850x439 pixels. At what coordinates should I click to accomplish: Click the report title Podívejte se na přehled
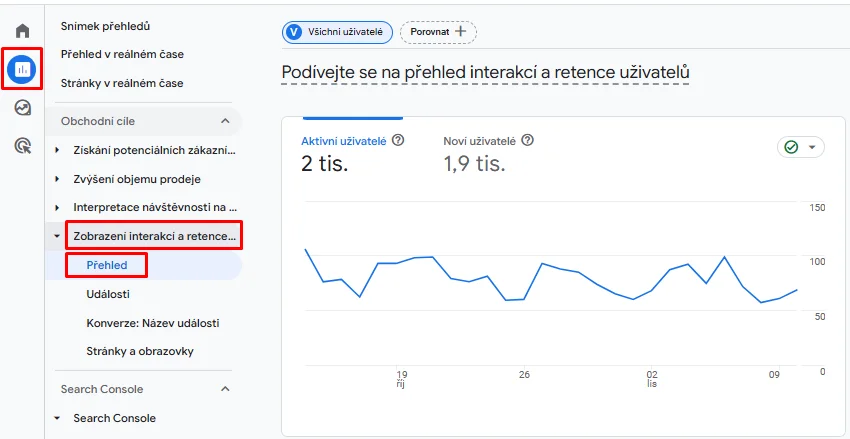click(485, 72)
